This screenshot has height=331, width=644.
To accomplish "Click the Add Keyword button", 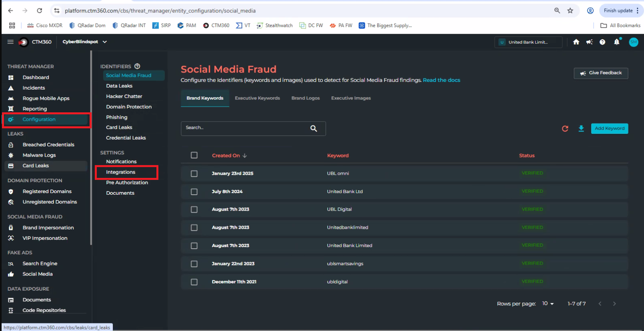I will coord(609,128).
